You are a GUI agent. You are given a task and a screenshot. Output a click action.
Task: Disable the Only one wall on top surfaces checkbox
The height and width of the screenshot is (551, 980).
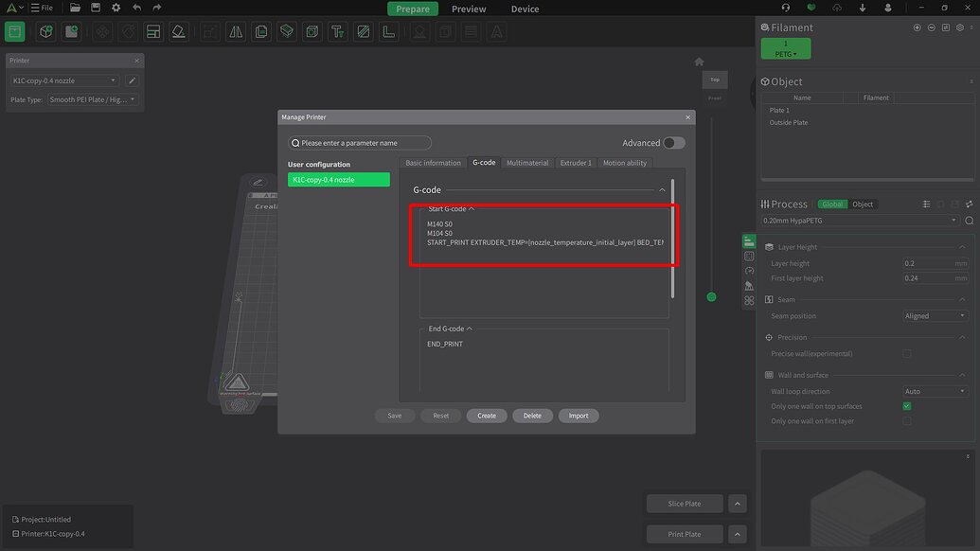[x=906, y=406]
